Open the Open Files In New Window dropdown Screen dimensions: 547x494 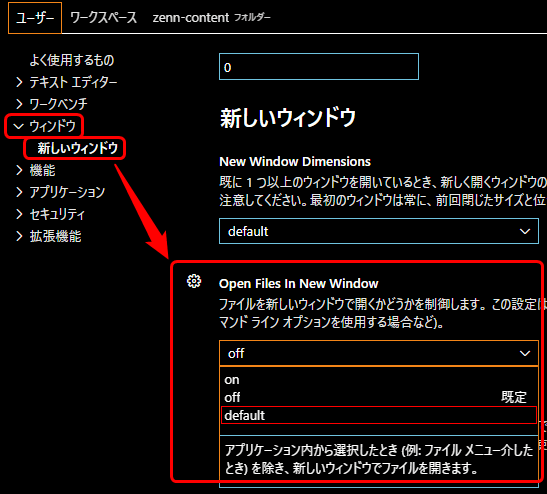tap(379, 353)
